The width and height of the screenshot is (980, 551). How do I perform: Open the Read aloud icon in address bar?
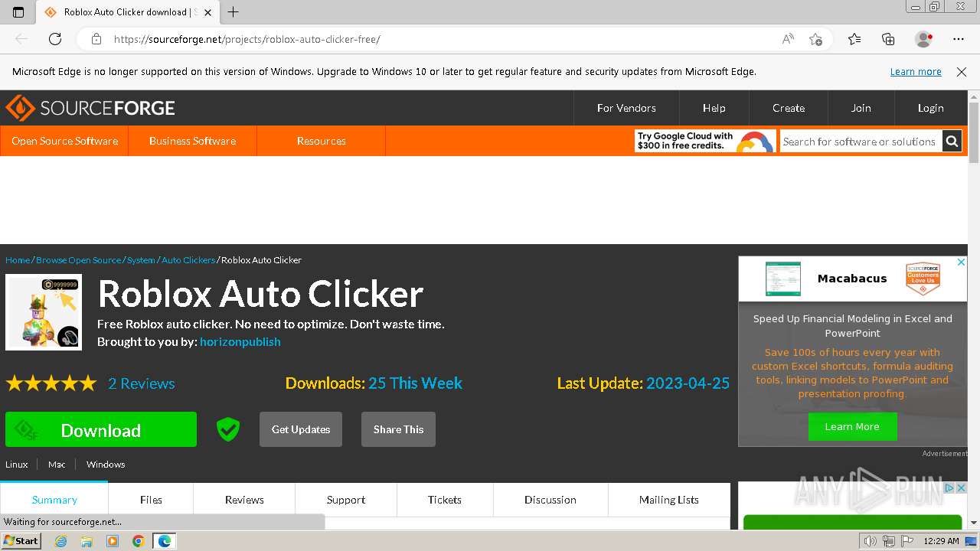click(x=788, y=39)
